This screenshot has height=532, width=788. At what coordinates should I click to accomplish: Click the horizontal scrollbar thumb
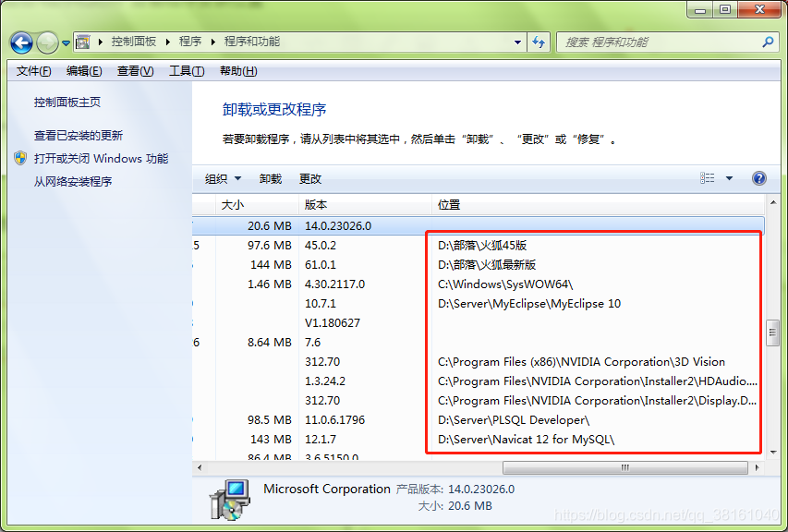(x=625, y=467)
